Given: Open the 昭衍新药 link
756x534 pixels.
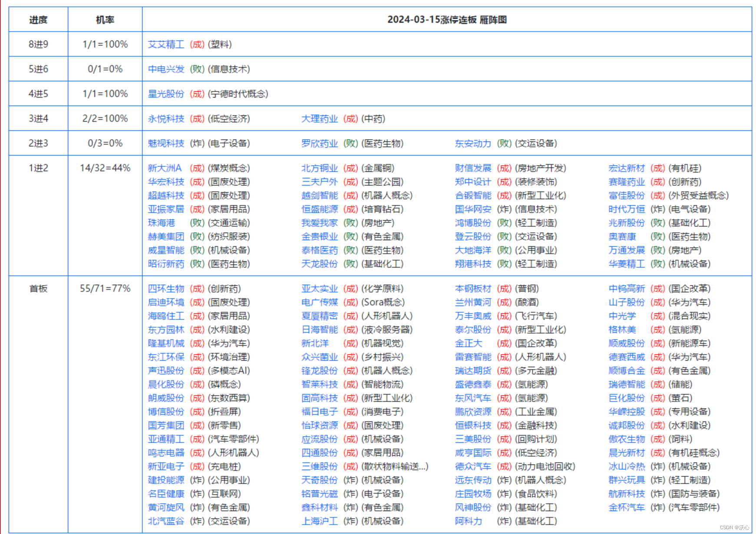Looking at the screenshot, I should (x=166, y=264).
